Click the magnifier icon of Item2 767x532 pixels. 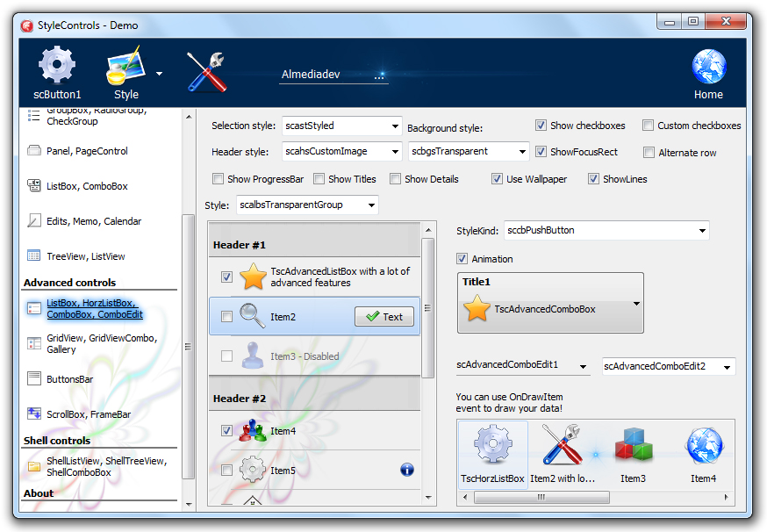[252, 316]
